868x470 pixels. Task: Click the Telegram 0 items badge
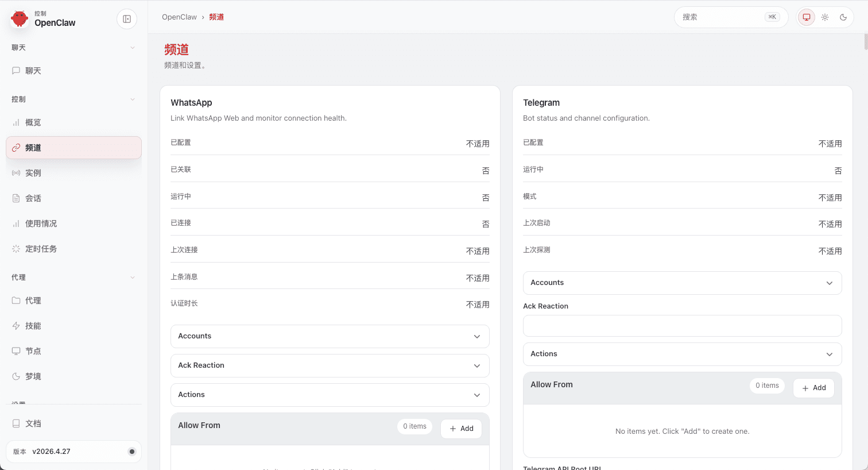pyautogui.click(x=767, y=386)
